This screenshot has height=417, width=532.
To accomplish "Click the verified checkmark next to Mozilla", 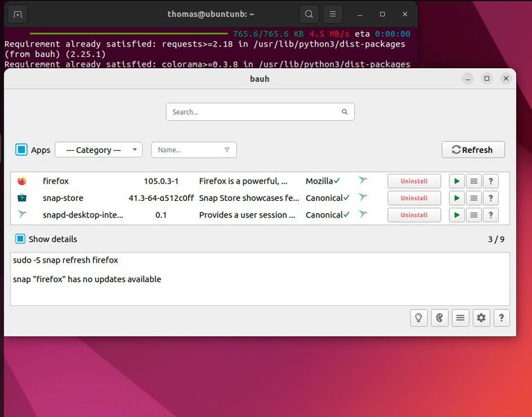I will pyautogui.click(x=337, y=181).
